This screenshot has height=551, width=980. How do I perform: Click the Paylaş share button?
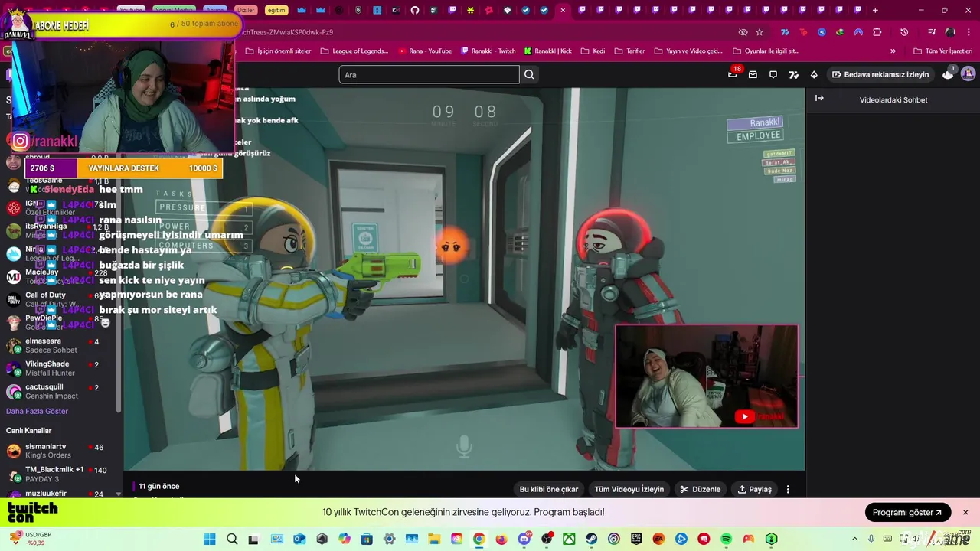click(x=754, y=489)
